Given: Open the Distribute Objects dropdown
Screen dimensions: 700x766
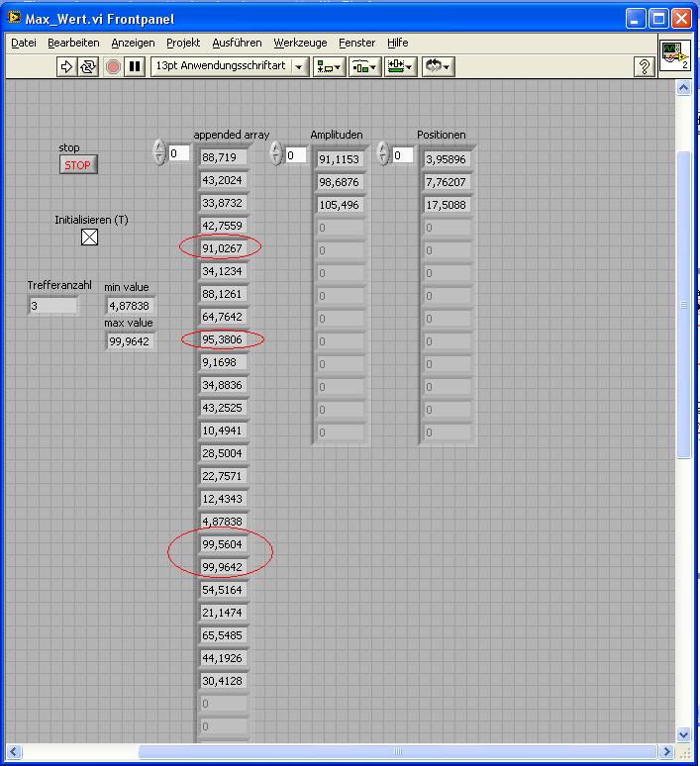Looking at the screenshot, I should tap(364, 66).
